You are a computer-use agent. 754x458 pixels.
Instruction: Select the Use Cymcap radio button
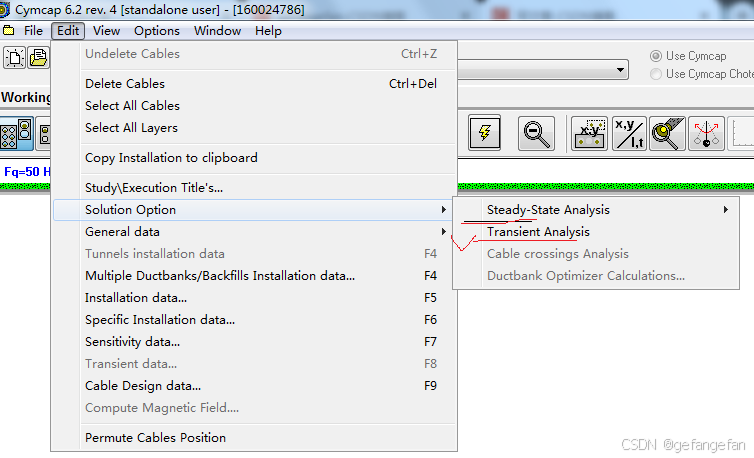655,56
